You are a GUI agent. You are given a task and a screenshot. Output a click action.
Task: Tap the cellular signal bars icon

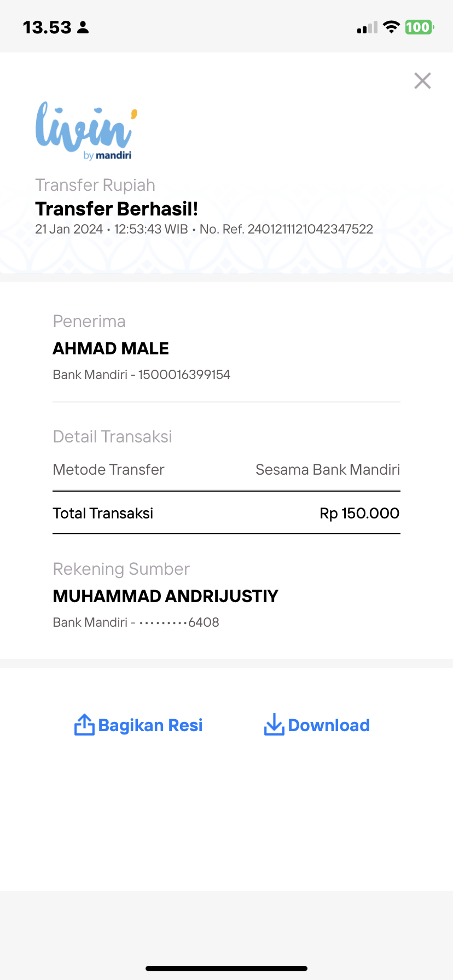click(367, 27)
